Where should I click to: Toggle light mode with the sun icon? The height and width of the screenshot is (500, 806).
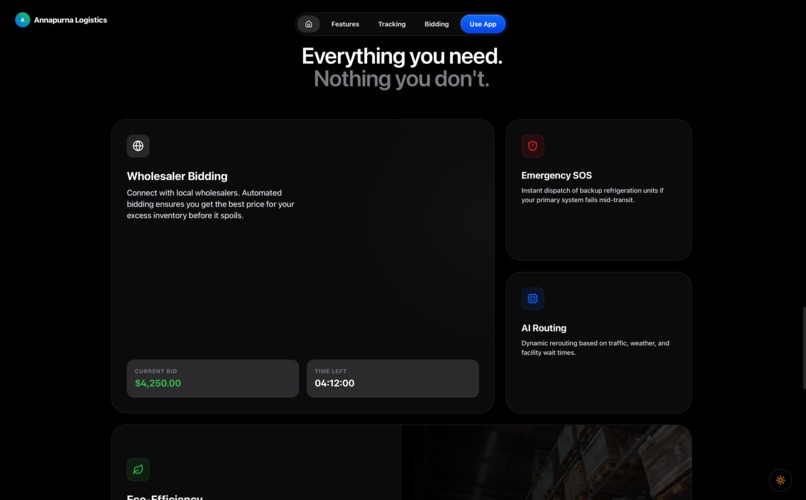(x=780, y=480)
